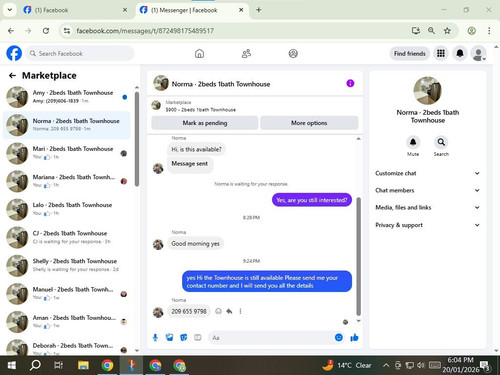
Task: Click the URL address bar
Action: (233, 31)
